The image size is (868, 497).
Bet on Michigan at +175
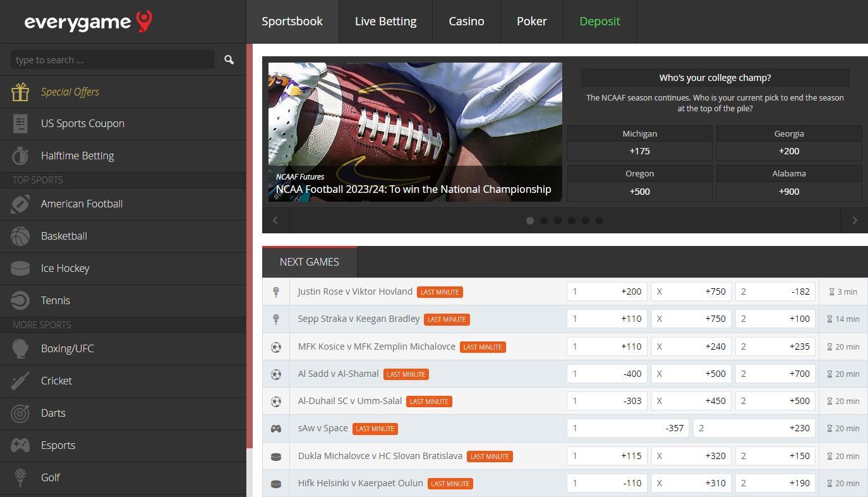click(x=639, y=150)
